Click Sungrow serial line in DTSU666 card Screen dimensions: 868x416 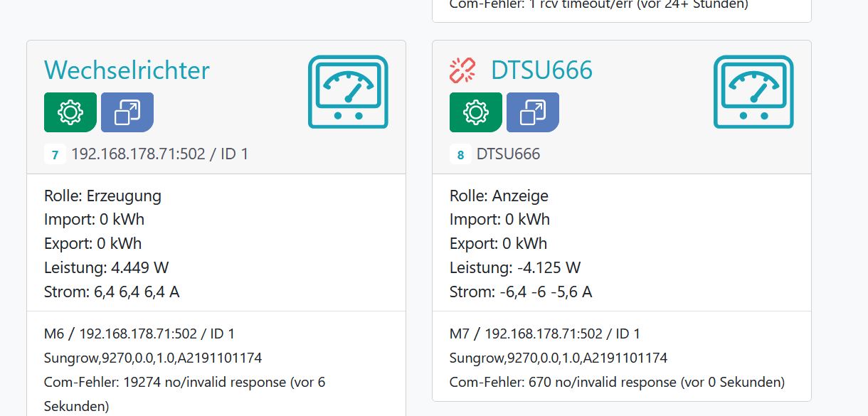tap(559, 358)
